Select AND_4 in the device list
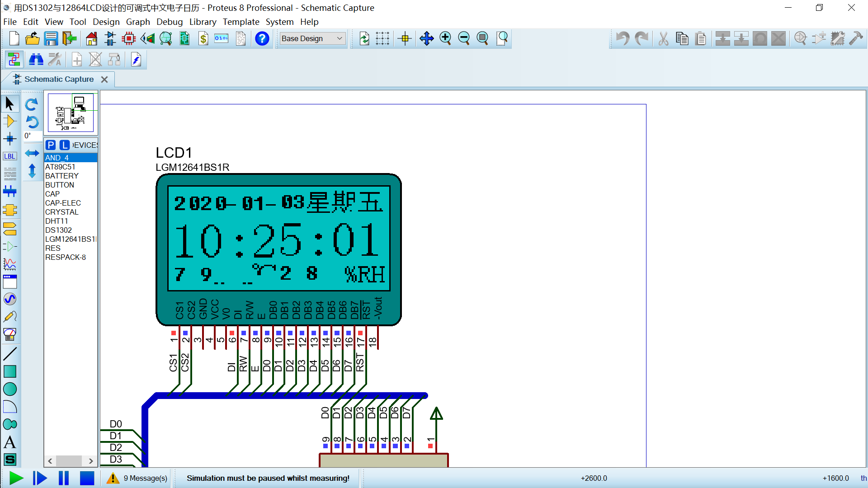The image size is (868, 488). coord(71,158)
